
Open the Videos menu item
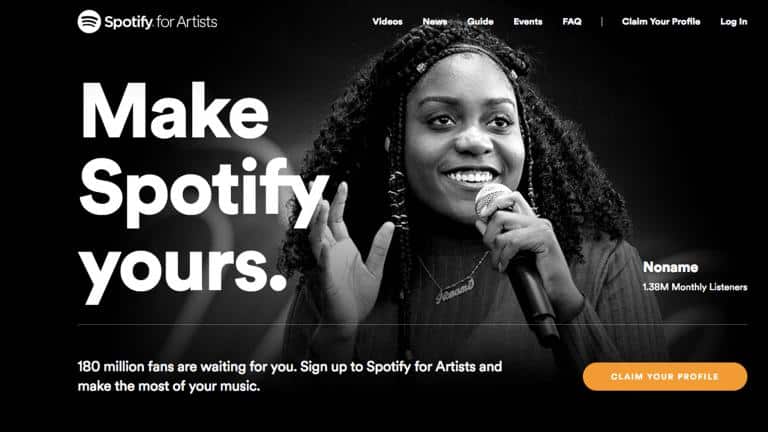pos(387,22)
